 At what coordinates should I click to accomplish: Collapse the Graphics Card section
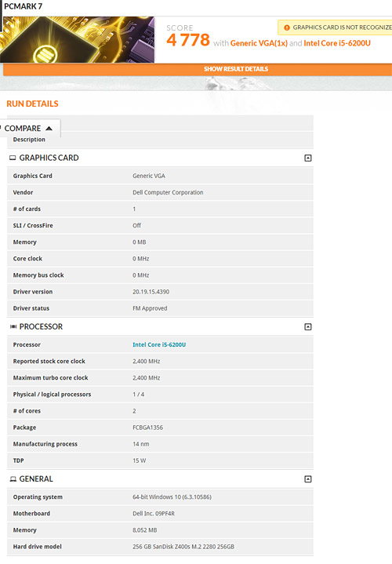tap(308, 158)
